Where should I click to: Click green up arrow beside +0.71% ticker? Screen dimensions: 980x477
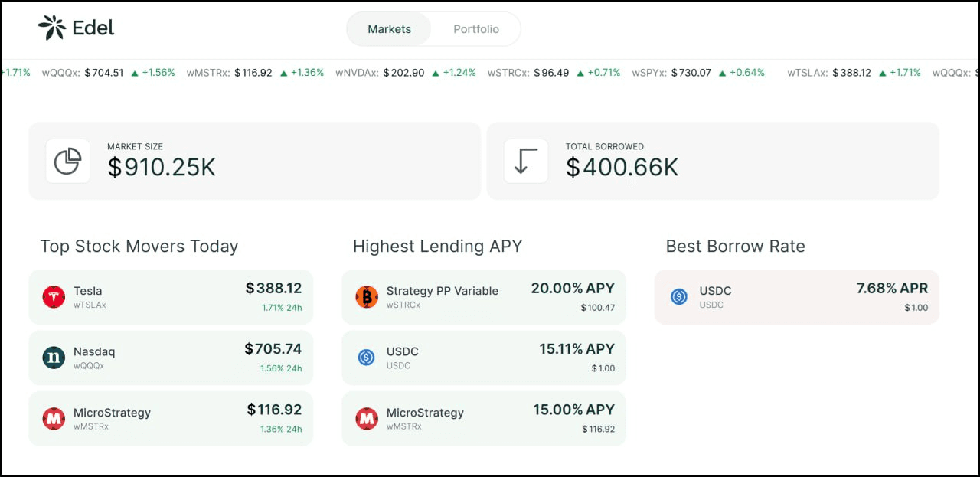pos(580,74)
